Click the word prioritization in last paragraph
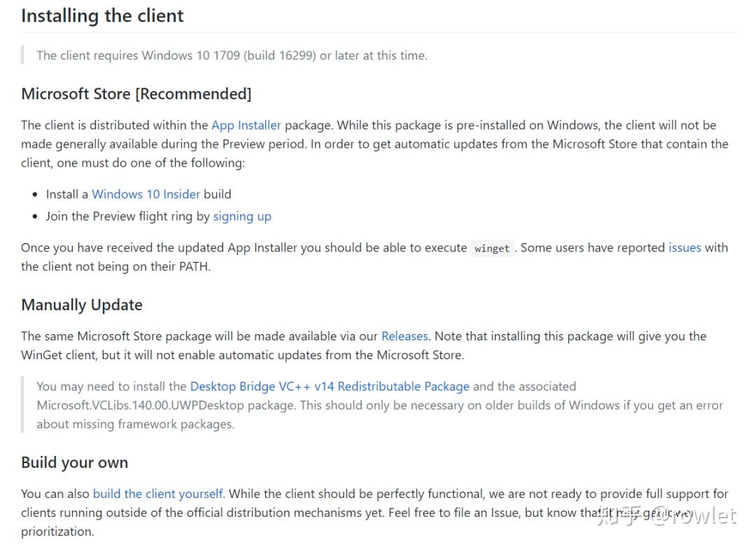Viewport: 756px width, 547px height. [x=57, y=532]
